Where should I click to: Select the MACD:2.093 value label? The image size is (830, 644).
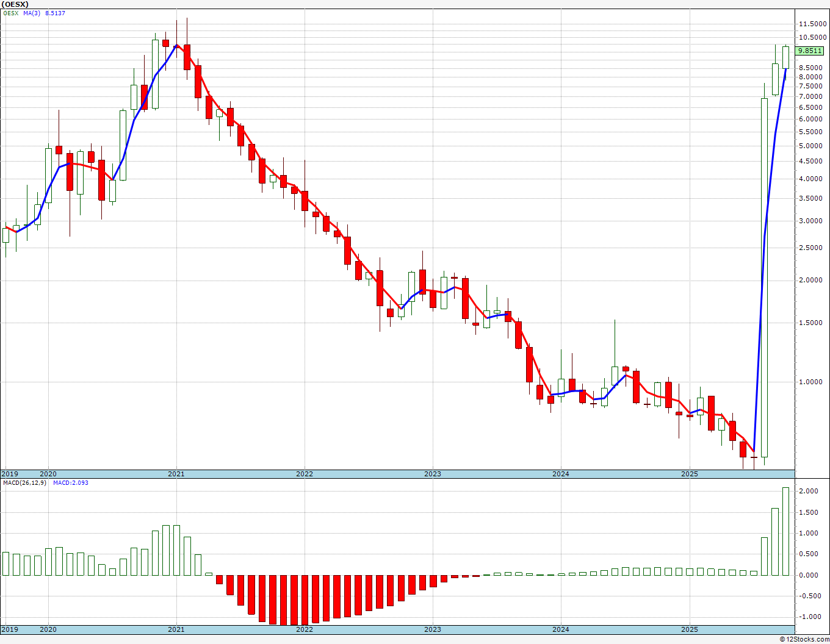coord(70,482)
